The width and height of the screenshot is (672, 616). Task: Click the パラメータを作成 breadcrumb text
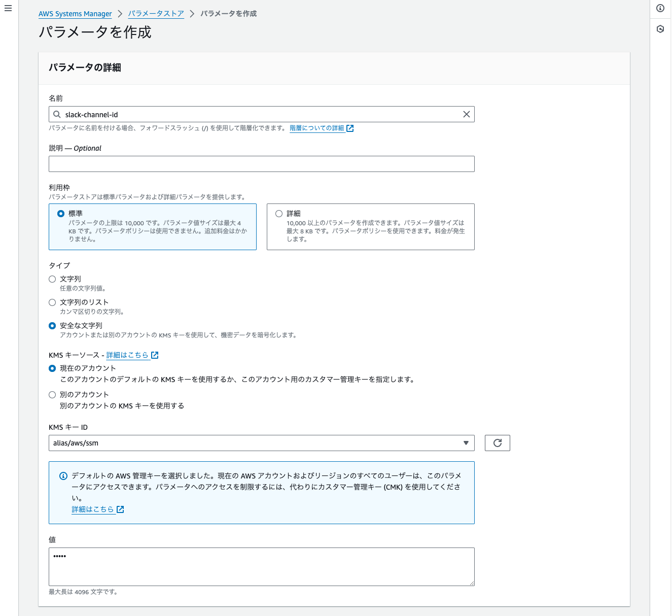click(x=228, y=14)
